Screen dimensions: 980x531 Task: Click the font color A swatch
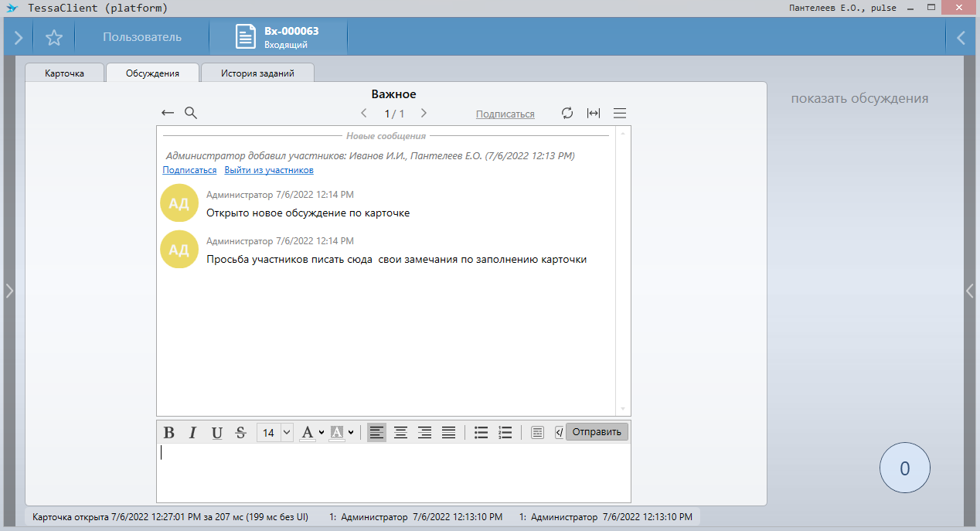click(x=308, y=433)
